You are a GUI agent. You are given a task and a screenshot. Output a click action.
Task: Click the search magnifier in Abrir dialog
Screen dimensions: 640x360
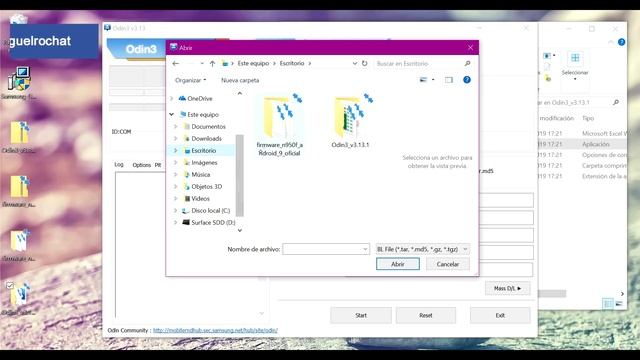(x=467, y=64)
